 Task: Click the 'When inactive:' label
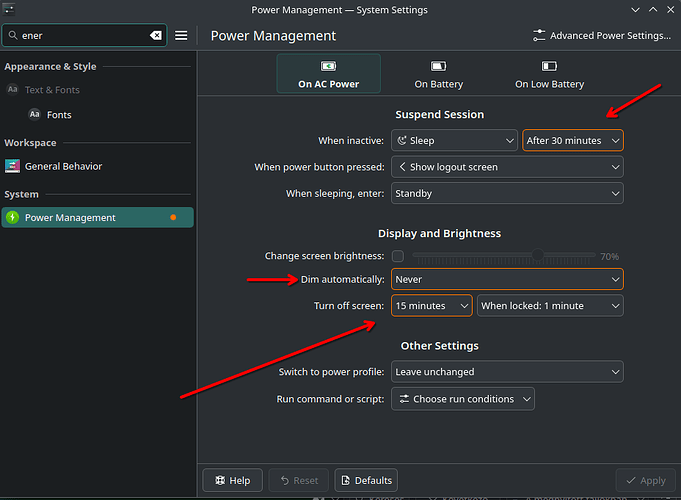pyautogui.click(x=351, y=140)
